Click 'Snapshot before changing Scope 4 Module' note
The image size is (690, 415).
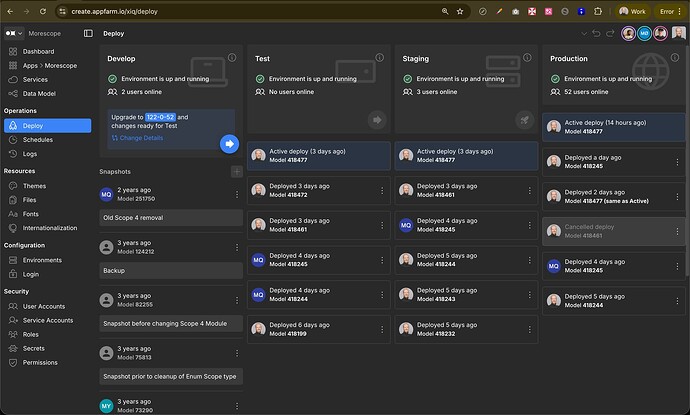tap(171, 323)
